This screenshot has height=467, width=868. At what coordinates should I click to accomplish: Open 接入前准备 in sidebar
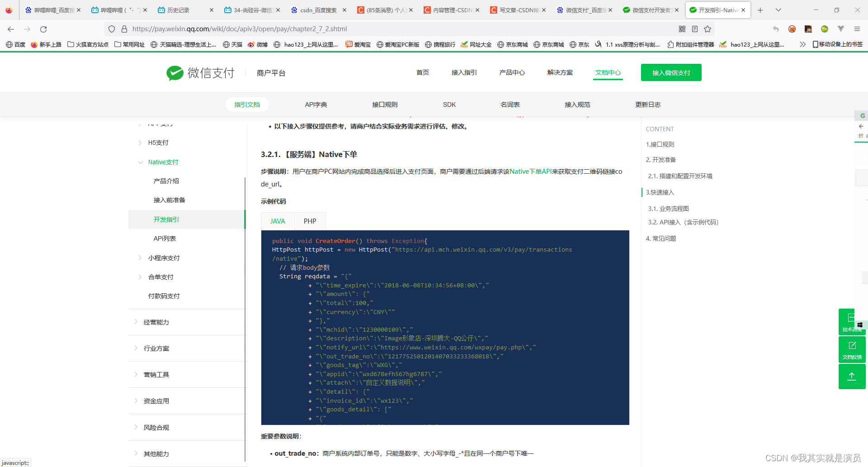(x=170, y=200)
